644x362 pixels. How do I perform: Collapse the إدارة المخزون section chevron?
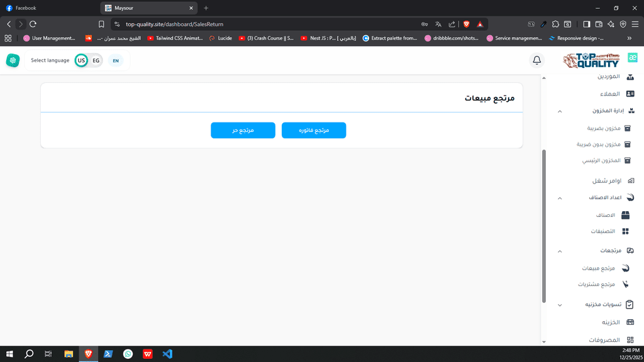pos(560,111)
